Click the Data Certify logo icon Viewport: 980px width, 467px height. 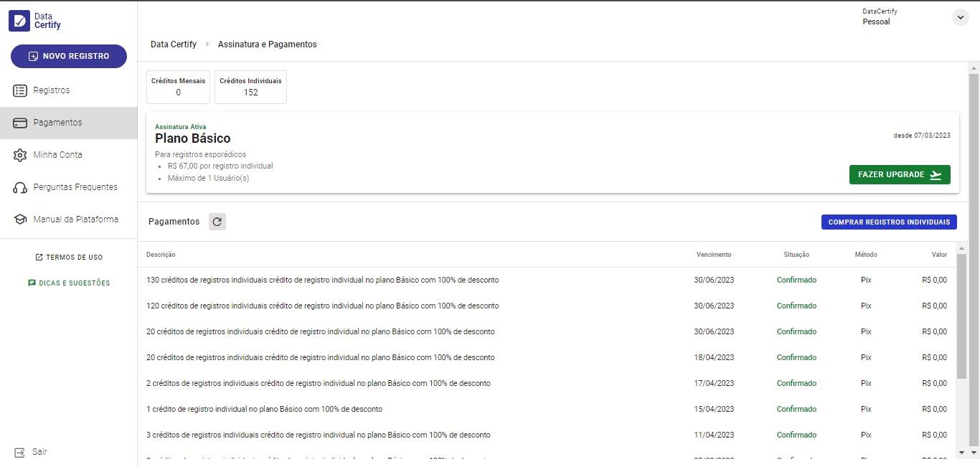pos(19,21)
